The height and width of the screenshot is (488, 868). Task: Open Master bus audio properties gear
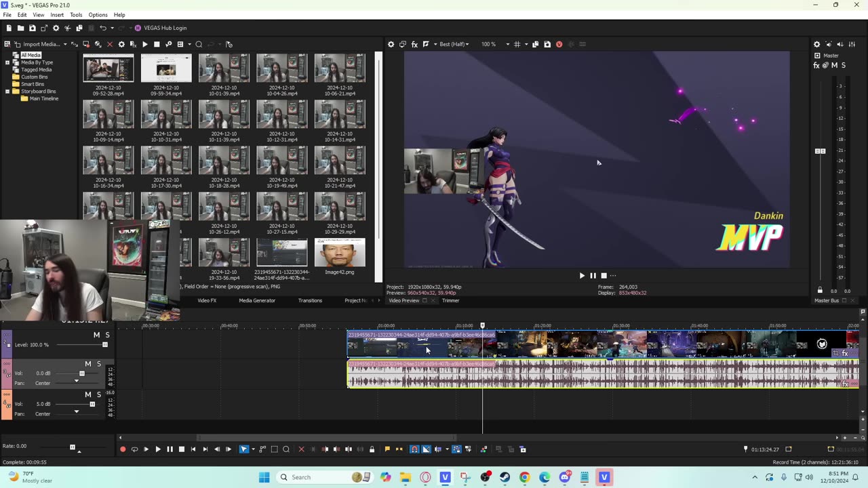tap(816, 44)
